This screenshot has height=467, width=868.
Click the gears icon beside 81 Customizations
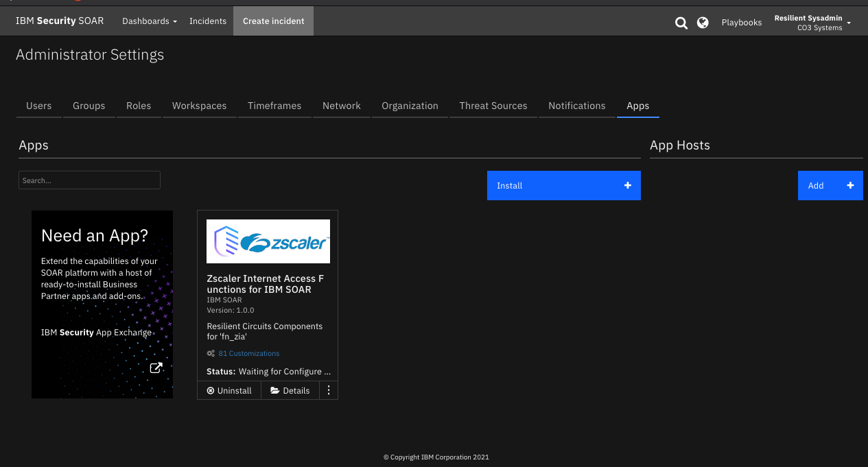coord(210,353)
